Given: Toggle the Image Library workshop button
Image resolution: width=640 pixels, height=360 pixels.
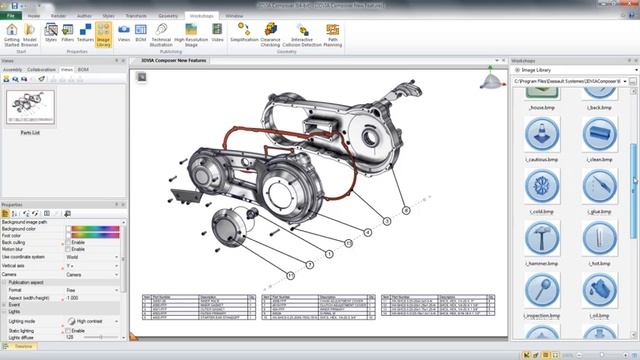Looking at the screenshot, I should click(x=103, y=35).
